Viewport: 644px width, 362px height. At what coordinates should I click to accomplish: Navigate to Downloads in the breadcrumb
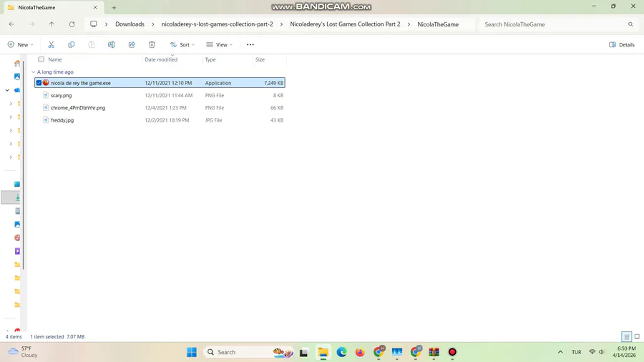pos(130,24)
